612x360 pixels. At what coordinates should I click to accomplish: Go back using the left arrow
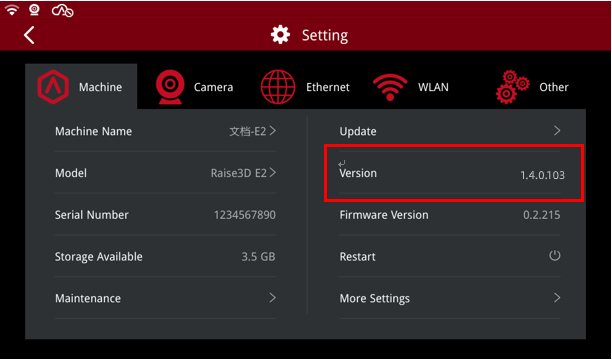coord(29,35)
